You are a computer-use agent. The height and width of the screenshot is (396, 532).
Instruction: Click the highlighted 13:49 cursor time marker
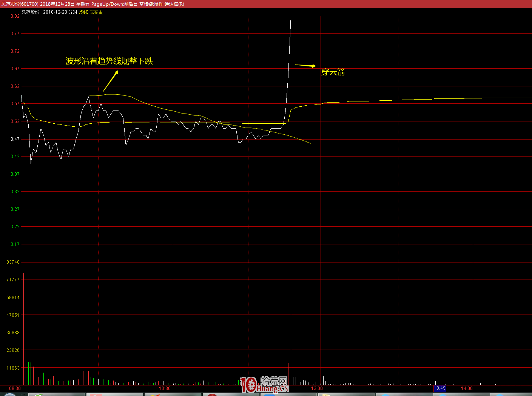coord(440,388)
